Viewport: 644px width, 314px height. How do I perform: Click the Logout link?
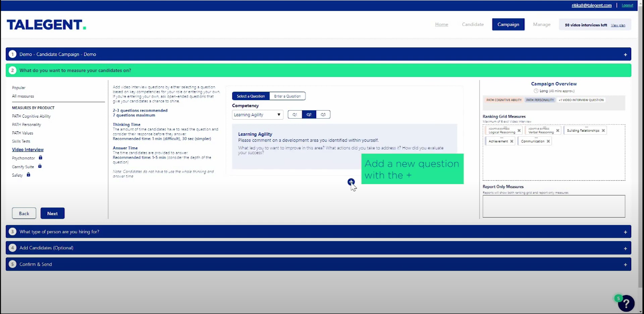(x=627, y=5)
